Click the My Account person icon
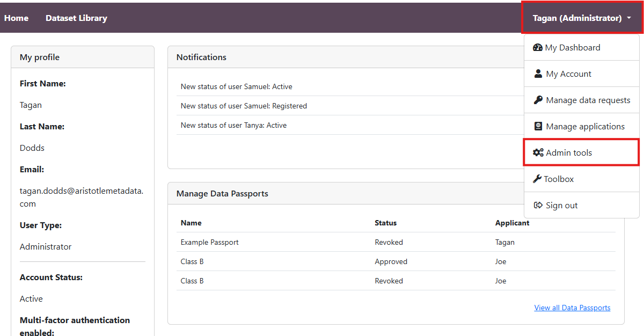This screenshot has width=644, height=336. [x=538, y=74]
